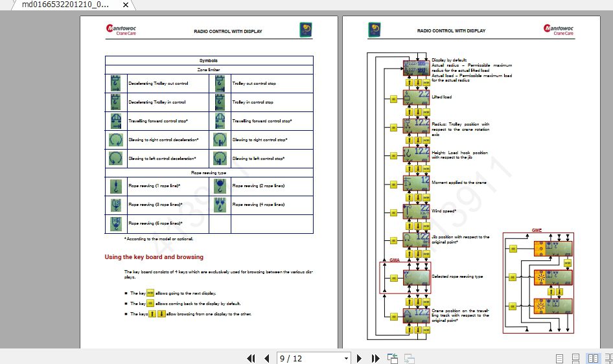
Task: Go to the first page
Action: click(x=251, y=358)
